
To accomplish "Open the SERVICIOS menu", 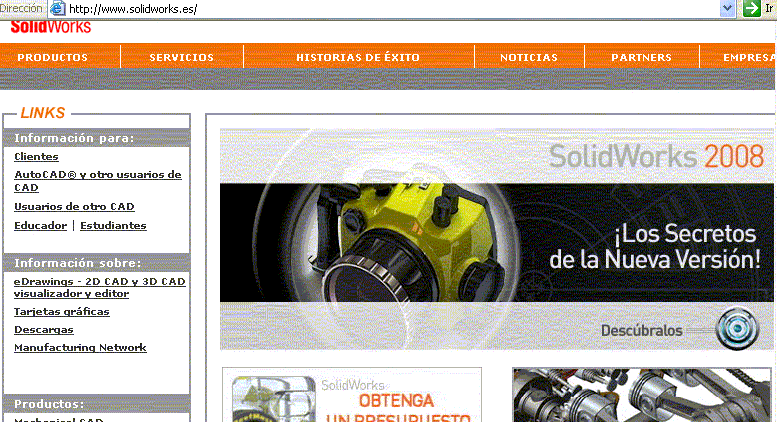I will pos(181,57).
